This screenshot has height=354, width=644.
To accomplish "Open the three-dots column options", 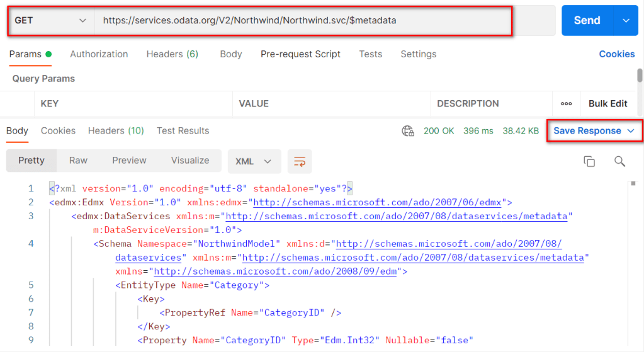I will tap(566, 104).
